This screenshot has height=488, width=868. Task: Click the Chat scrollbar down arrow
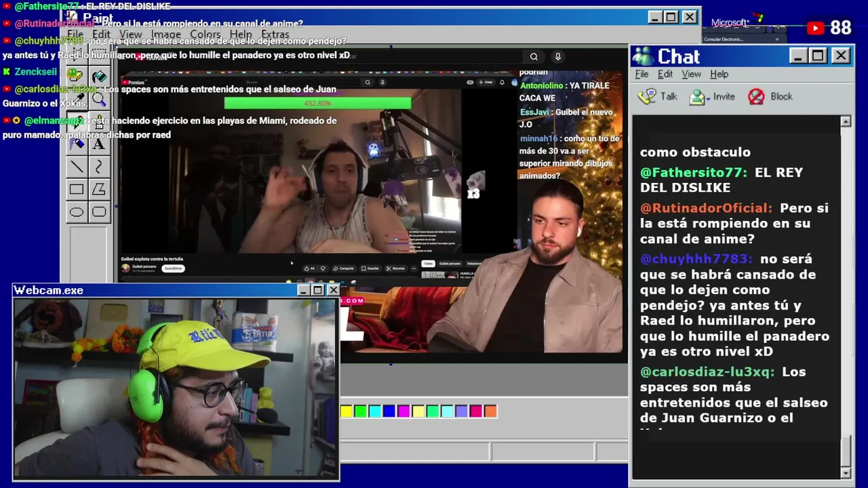point(846,472)
